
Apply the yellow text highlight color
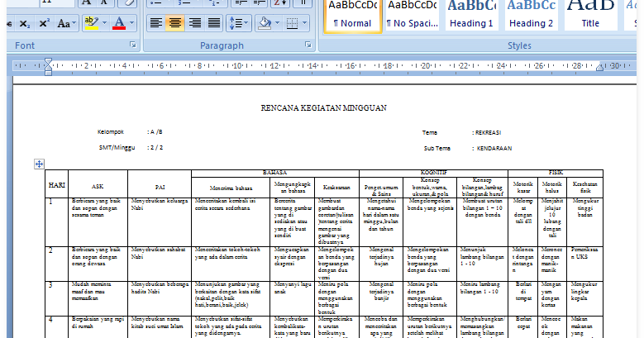pyautogui.click(x=91, y=23)
